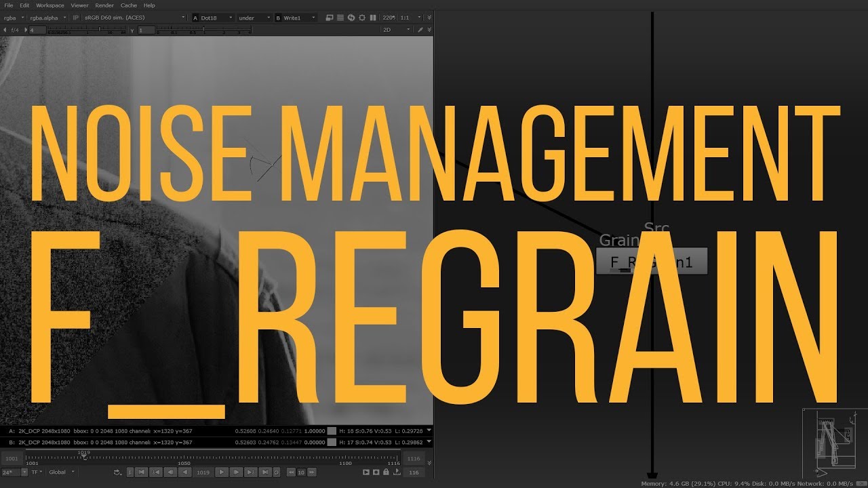
Task: Open the Viewer menu
Action: (x=79, y=5)
